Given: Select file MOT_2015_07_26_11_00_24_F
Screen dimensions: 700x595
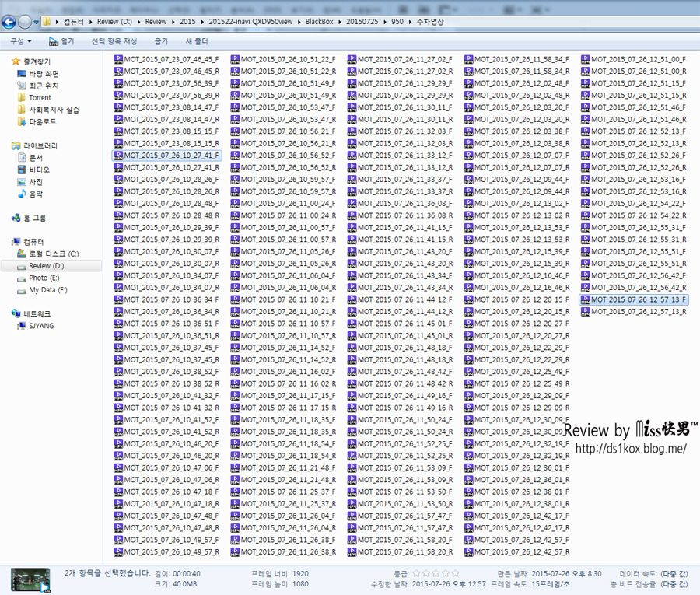Looking at the screenshot, I should (283, 204).
